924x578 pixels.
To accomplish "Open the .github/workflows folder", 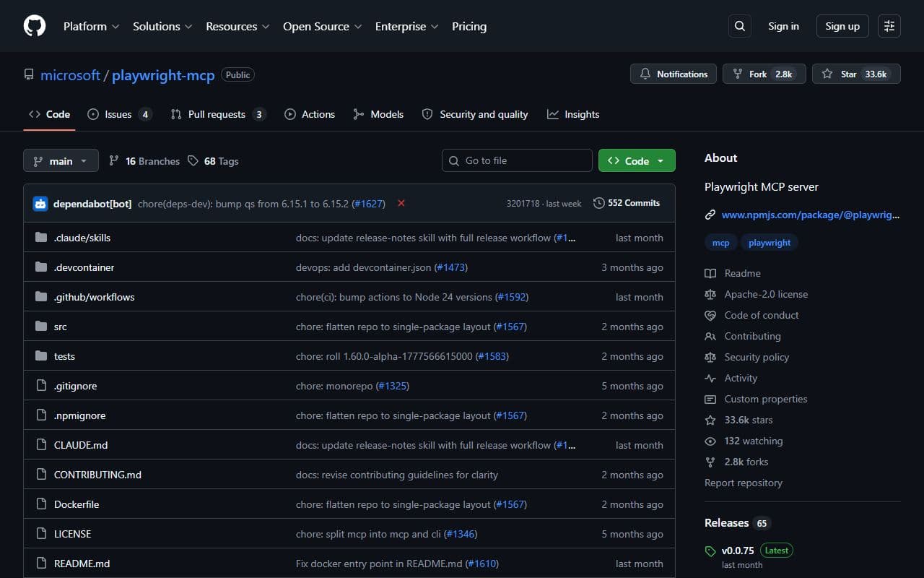I will pyautogui.click(x=94, y=297).
